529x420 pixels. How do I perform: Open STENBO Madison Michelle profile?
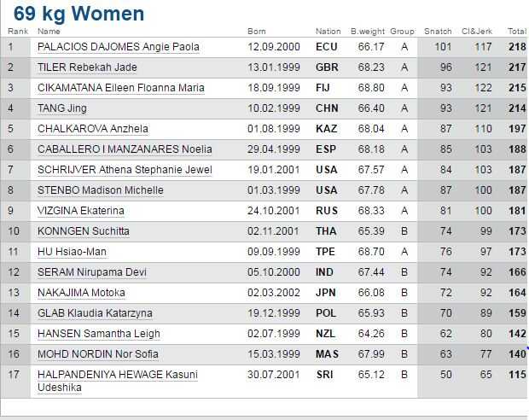click(100, 190)
